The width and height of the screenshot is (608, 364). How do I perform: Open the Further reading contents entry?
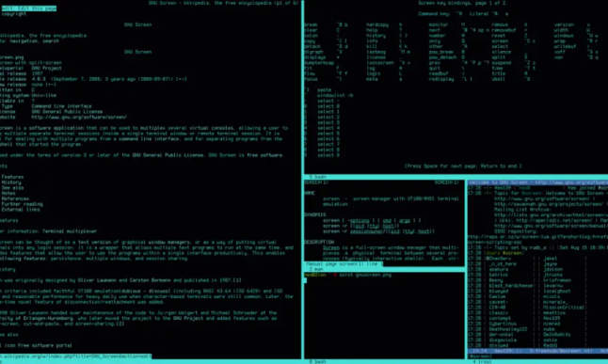pyautogui.click(x=22, y=204)
